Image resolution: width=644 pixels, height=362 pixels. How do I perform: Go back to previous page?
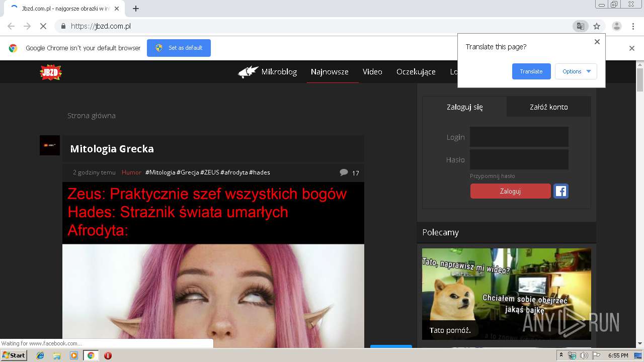point(11,26)
